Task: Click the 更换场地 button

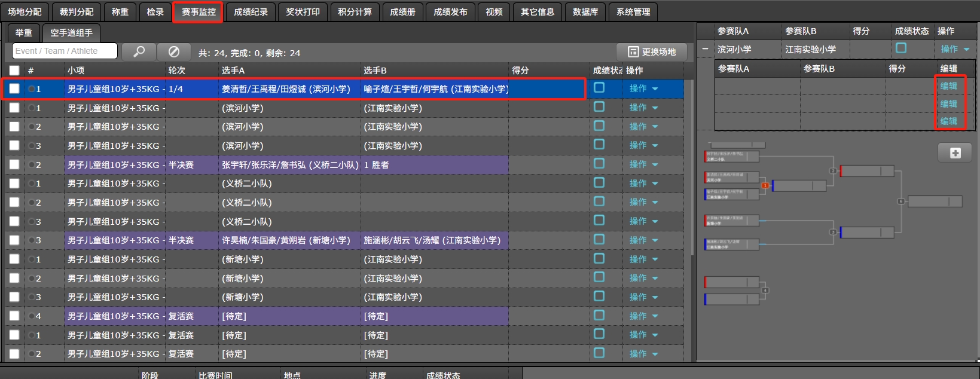Action: (652, 52)
